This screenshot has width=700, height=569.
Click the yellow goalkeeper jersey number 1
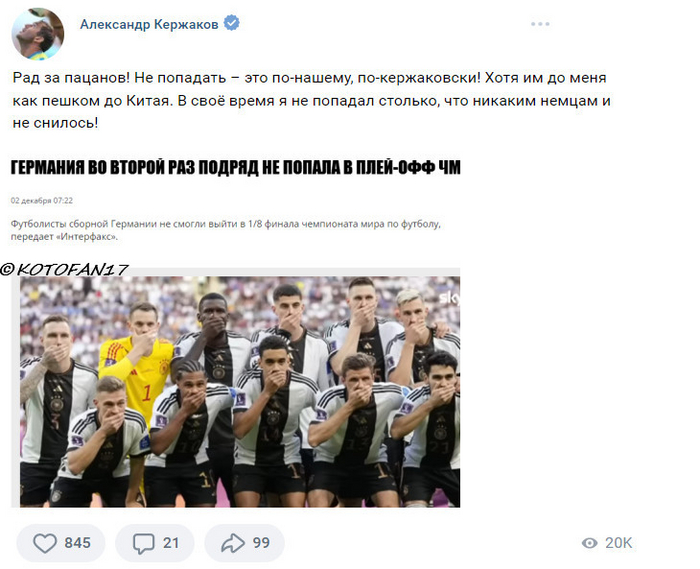[x=147, y=393]
